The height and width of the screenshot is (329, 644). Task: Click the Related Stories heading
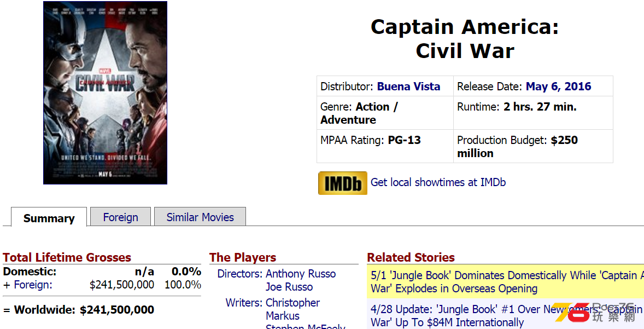click(x=411, y=257)
